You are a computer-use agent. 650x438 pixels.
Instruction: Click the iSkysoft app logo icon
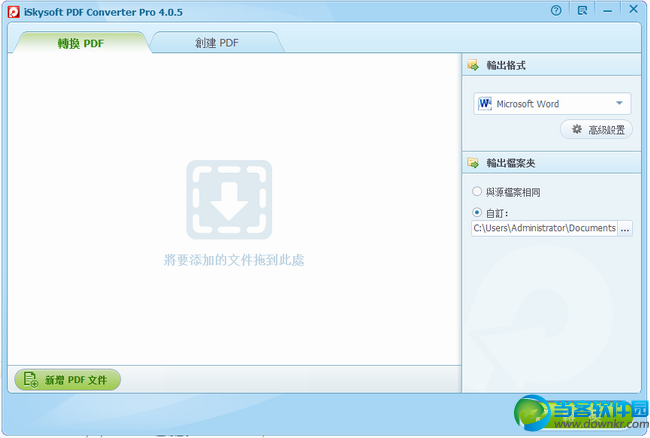(x=13, y=12)
